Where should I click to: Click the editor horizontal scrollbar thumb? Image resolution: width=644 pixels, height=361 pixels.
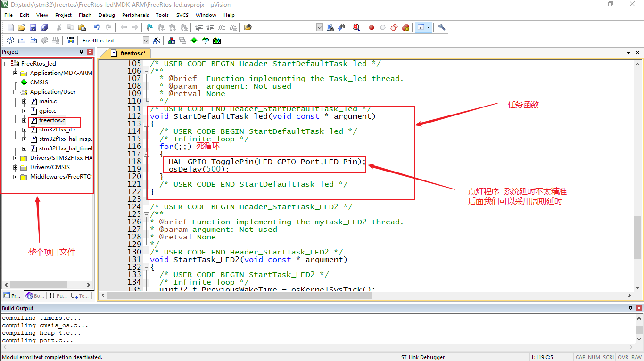pyautogui.click(x=239, y=295)
